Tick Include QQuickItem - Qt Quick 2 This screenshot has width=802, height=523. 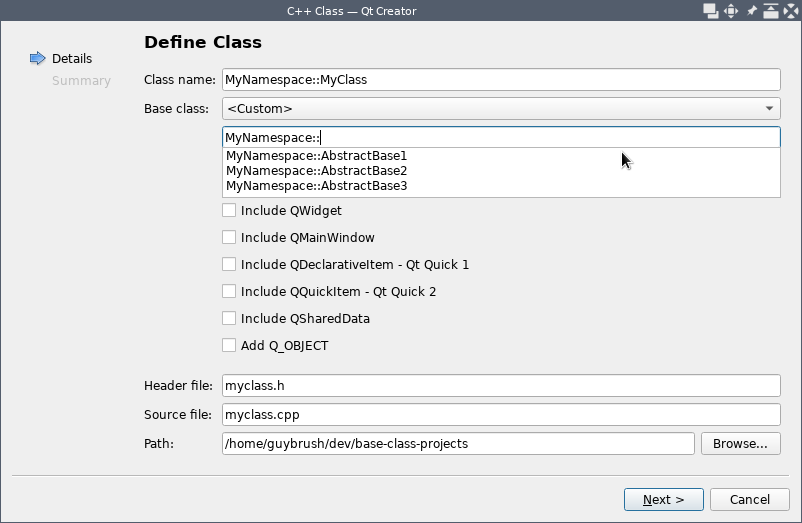click(229, 292)
